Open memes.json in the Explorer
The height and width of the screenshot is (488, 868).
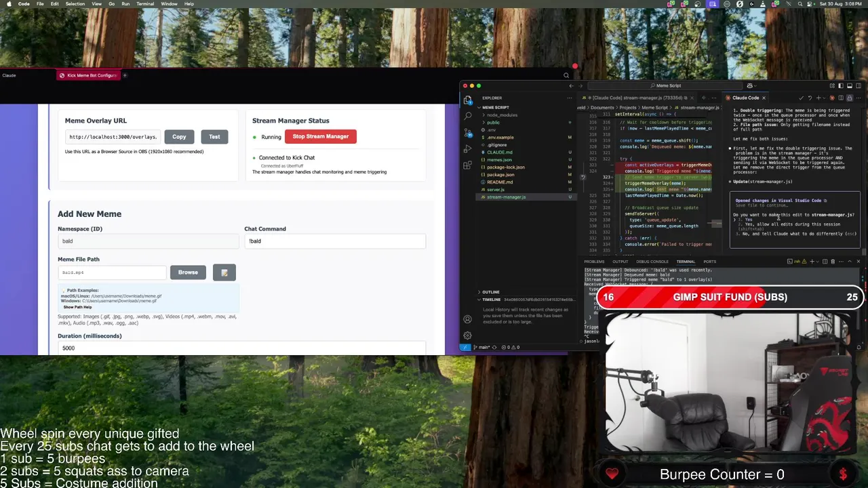tap(499, 159)
